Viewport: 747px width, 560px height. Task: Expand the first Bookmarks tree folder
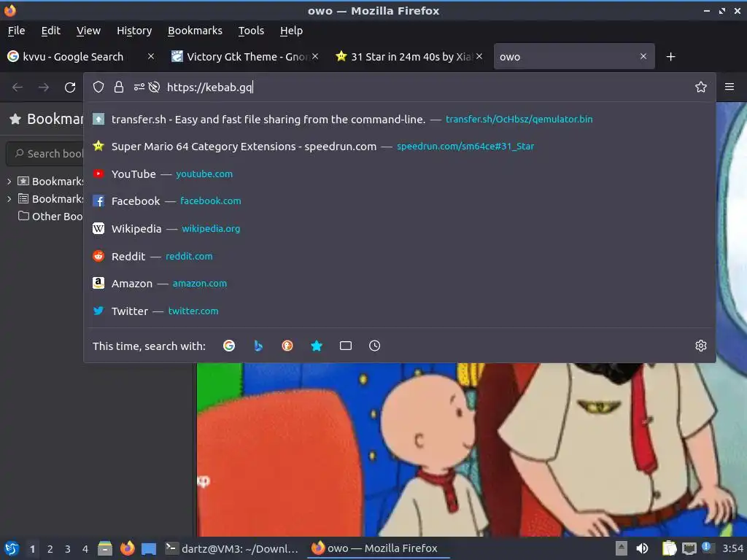pyautogui.click(x=9, y=182)
